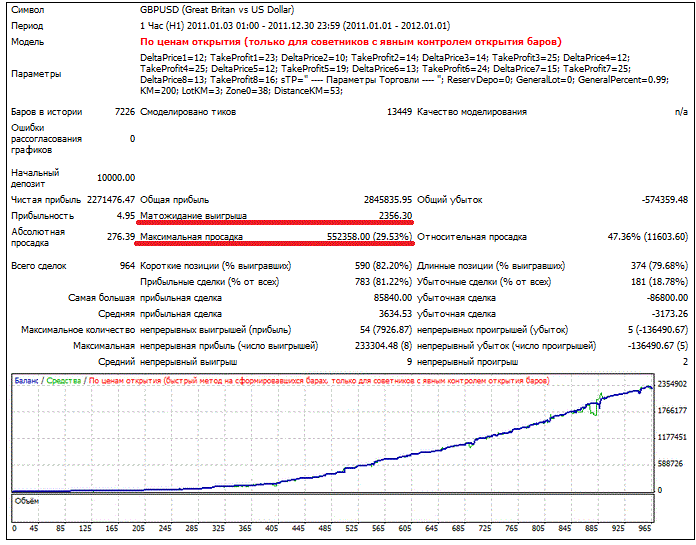Click the 2354902 value on the vertical scale

pyautogui.click(x=672, y=384)
